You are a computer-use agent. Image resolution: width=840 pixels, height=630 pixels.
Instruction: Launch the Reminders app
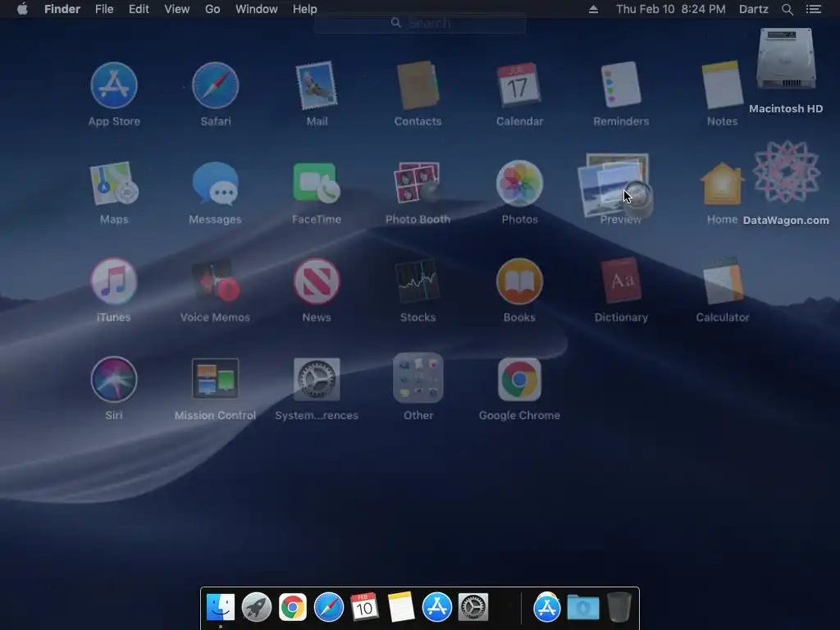(x=621, y=85)
